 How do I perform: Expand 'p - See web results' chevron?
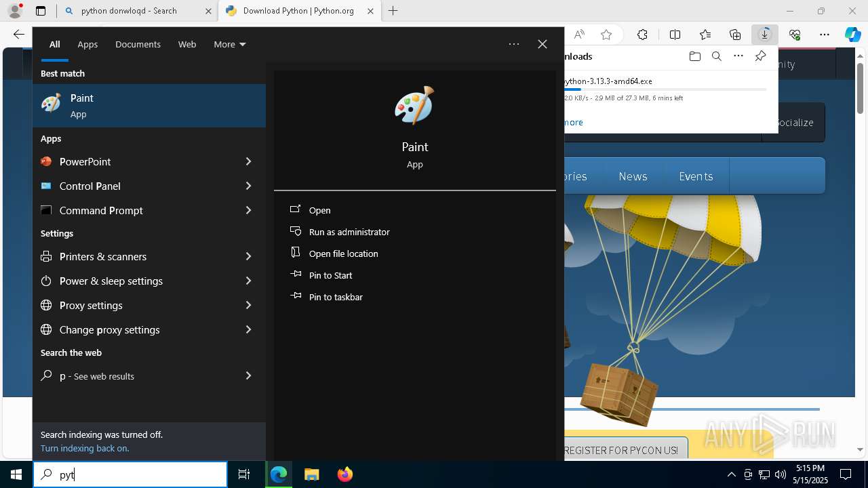(x=248, y=375)
